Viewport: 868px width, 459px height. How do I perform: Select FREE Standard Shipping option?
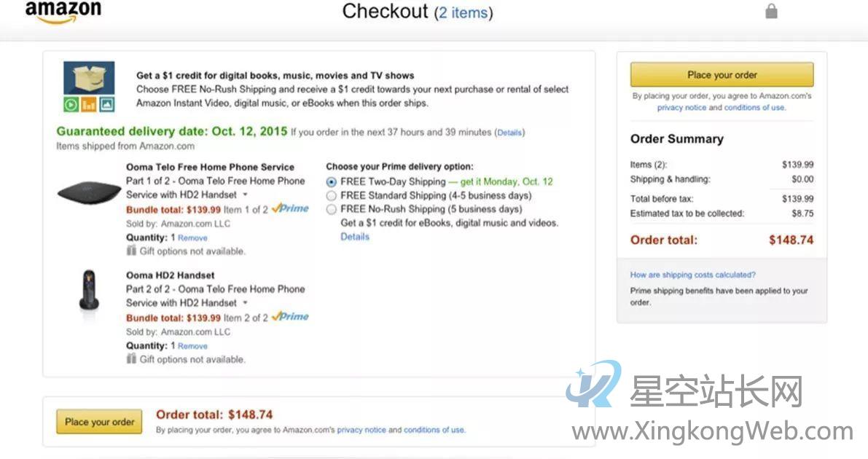click(x=331, y=195)
